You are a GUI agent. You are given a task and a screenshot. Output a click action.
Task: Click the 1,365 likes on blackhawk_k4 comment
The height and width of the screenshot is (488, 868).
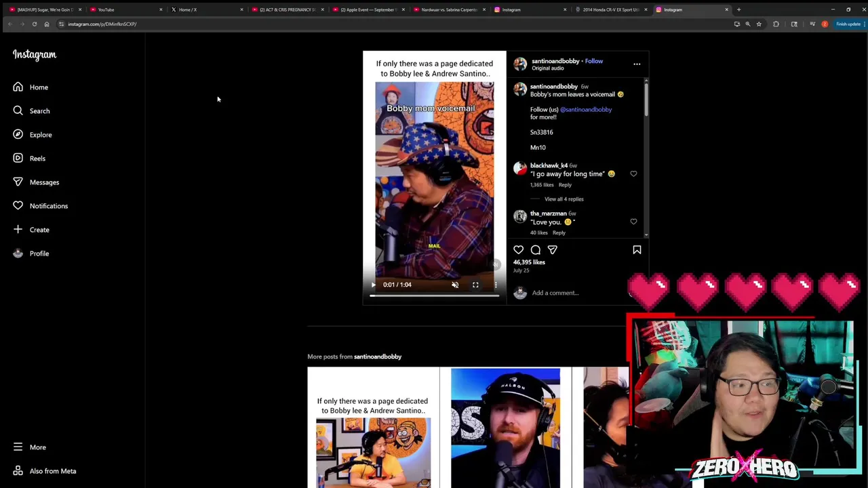[542, 185]
